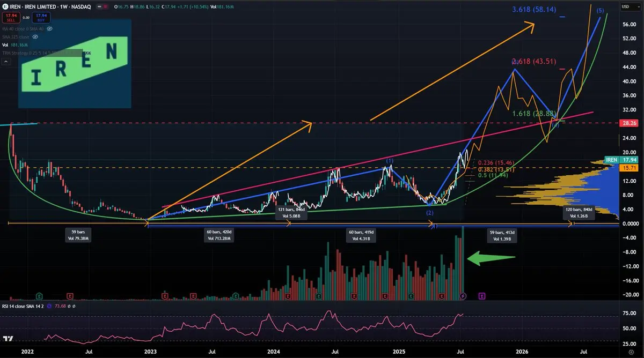Click the 75.00 RSI scale value

click(628, 315)
